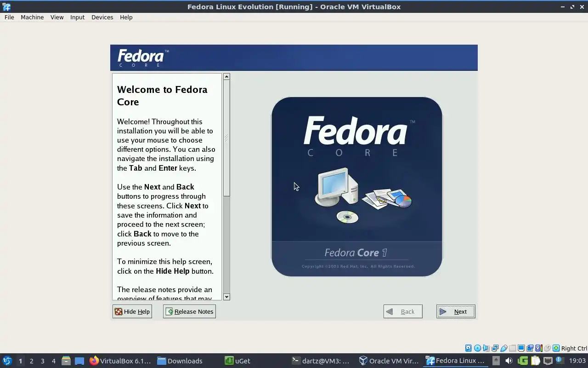Click the Right Ctrl host key label

[574, 348]
